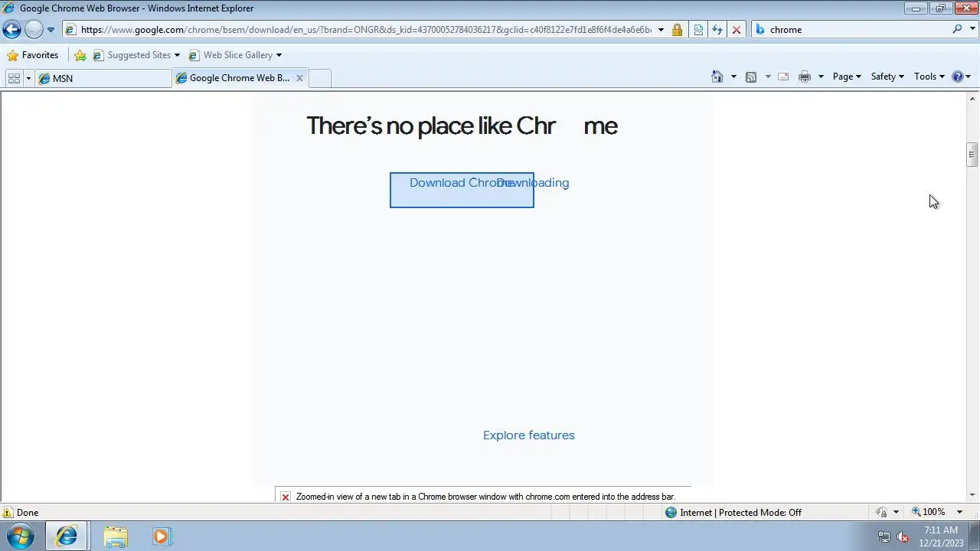
Task: Click the Download Chrome button
Action: (462, 190)
